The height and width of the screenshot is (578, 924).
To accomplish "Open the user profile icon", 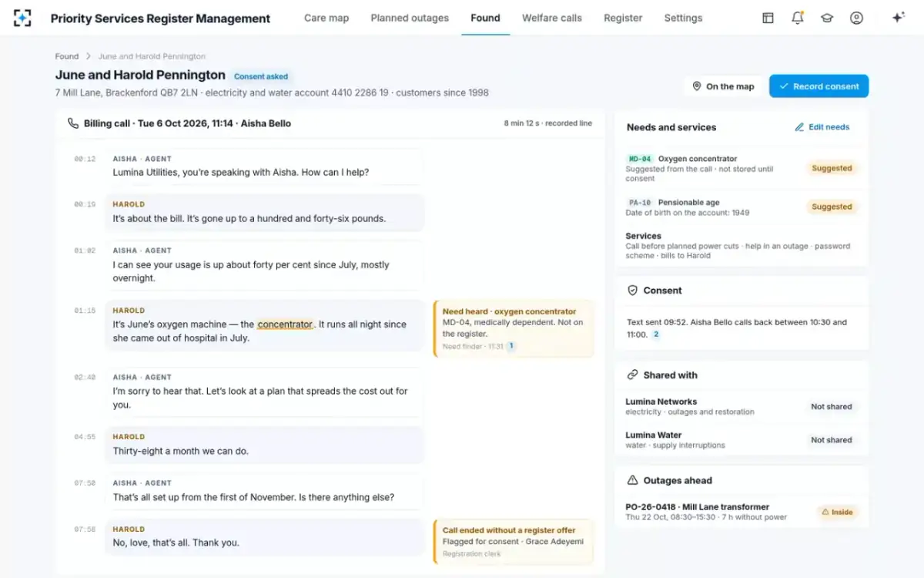I will (x=856, y=18).
